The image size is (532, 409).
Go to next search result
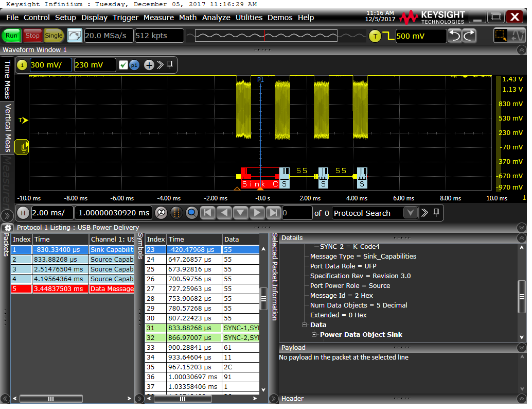(257, 213)
